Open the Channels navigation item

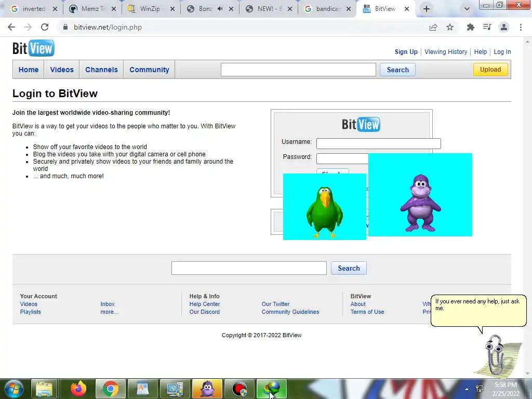tap(101, 70)
